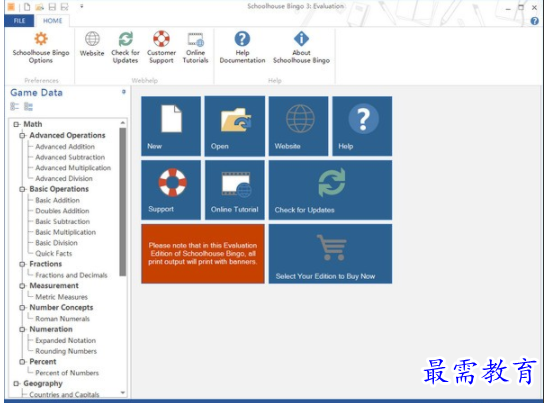Select Fractions and Decimals item
Image resolution: width=545 pixels, height=403 pixels.
pos(71,275)
